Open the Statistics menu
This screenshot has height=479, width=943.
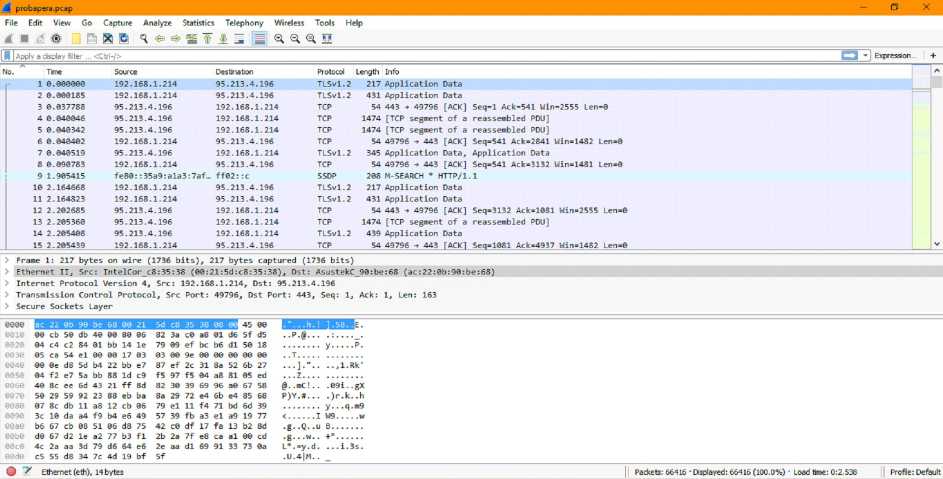(198, 23)
